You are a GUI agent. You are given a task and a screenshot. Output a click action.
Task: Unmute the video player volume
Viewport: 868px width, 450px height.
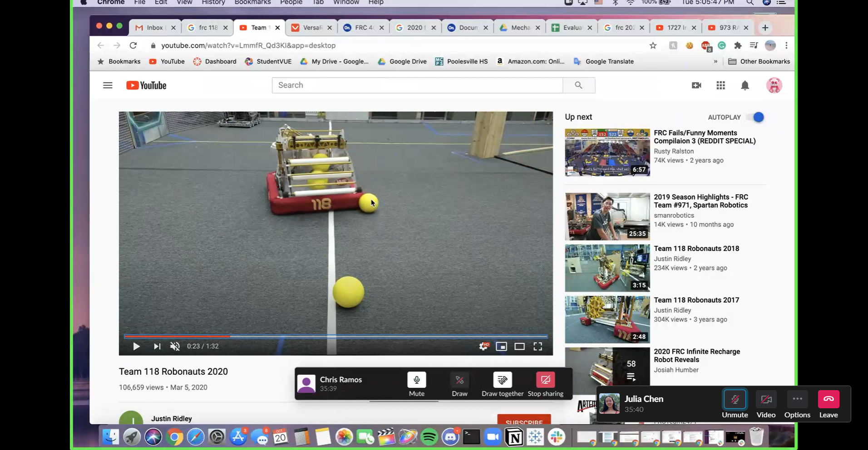(x=175, y=347)
